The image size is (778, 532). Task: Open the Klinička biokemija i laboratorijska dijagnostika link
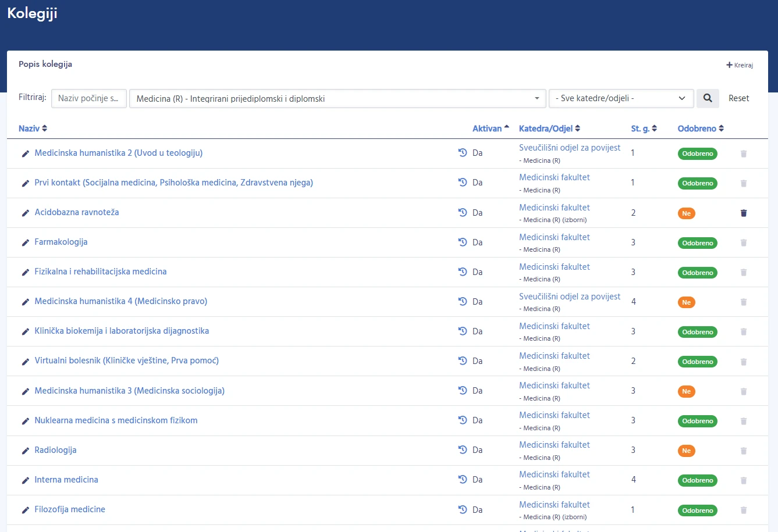click(x=122, y=331)
